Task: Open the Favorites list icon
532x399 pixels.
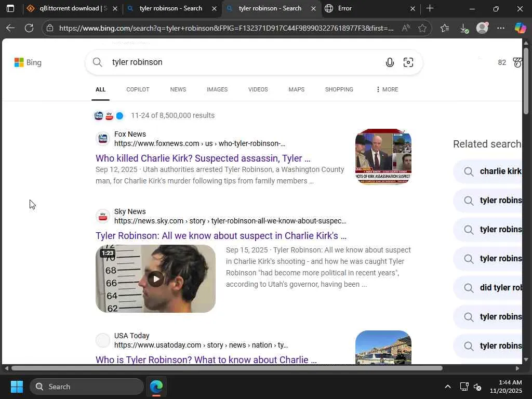Action: tap(445, 28)
